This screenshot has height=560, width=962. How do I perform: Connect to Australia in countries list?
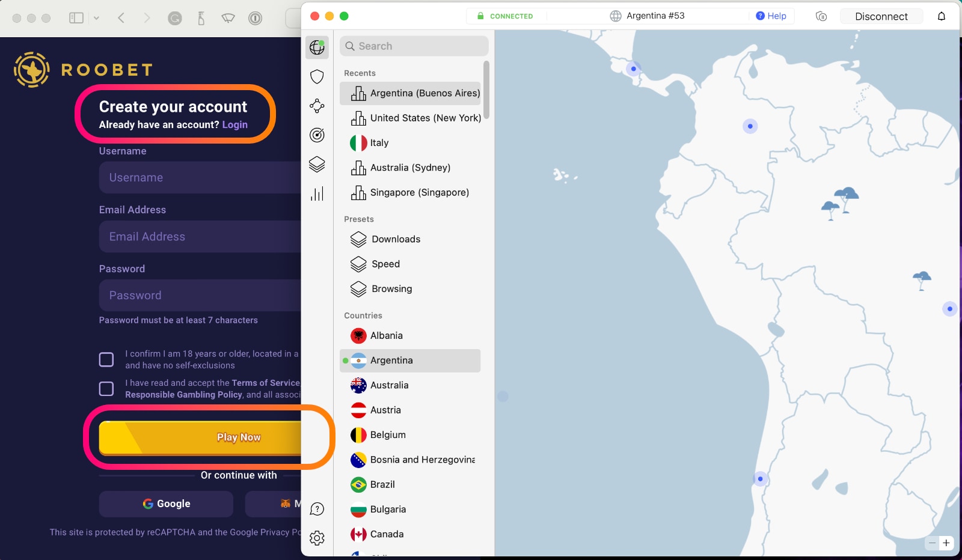click(410, 385)
